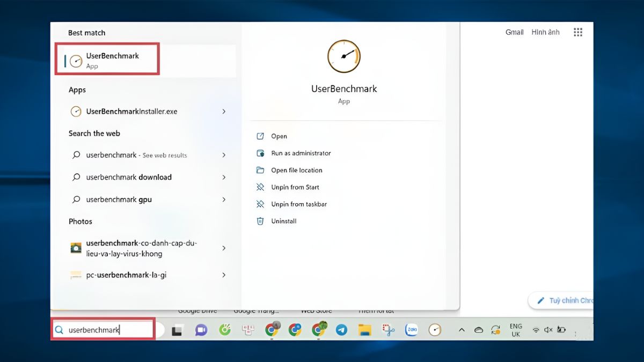Open the Wi-Fi network icon in system tray
Screen dimensions: 644x362
coord(536,330)
